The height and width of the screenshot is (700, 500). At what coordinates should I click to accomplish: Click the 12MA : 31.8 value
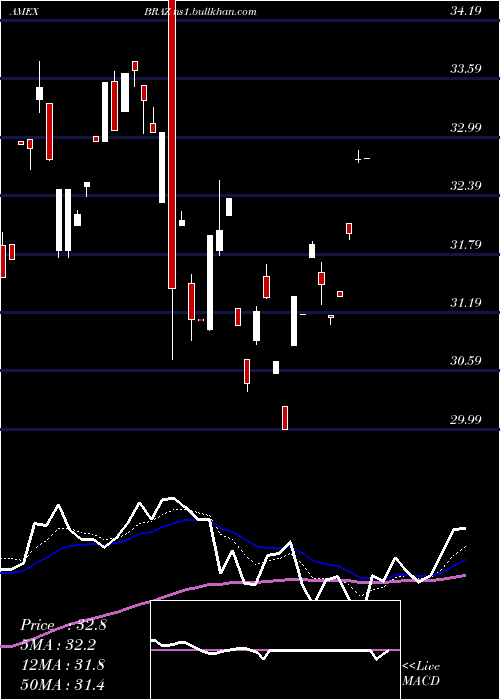[63, 665]
